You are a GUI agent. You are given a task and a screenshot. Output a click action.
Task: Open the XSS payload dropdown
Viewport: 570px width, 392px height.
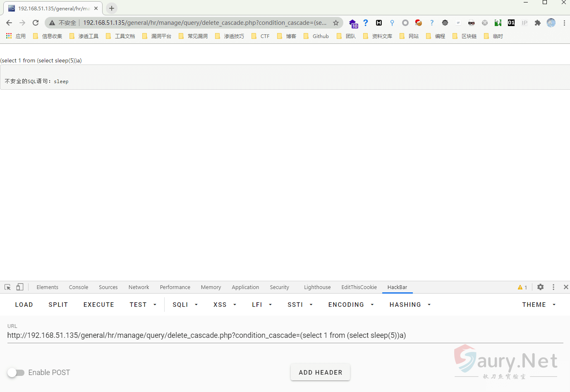click(225, 305)
